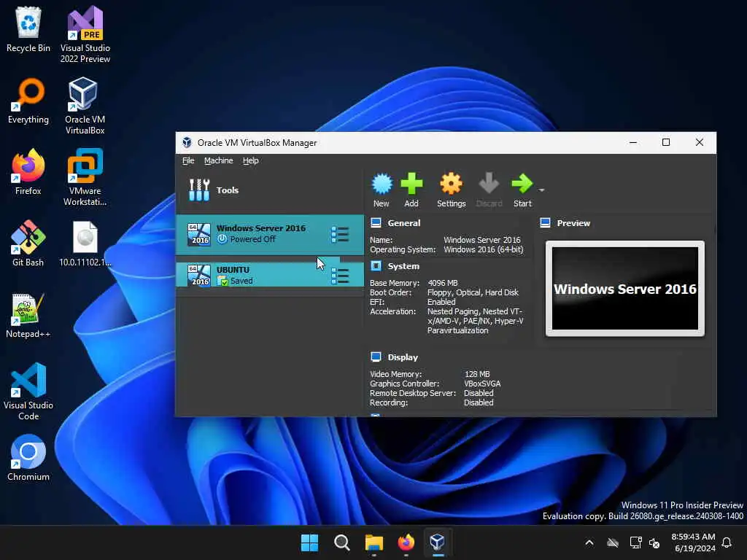Click the network tray icon in the taskbar
747x560 pixels.
pyautogui.click(x=636, y=542)
